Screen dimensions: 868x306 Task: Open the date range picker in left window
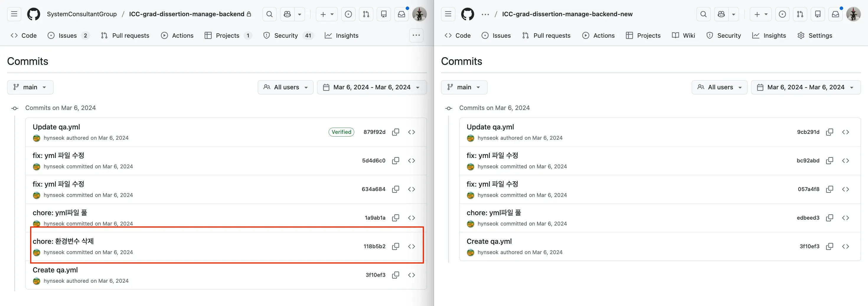click(372, 87)
